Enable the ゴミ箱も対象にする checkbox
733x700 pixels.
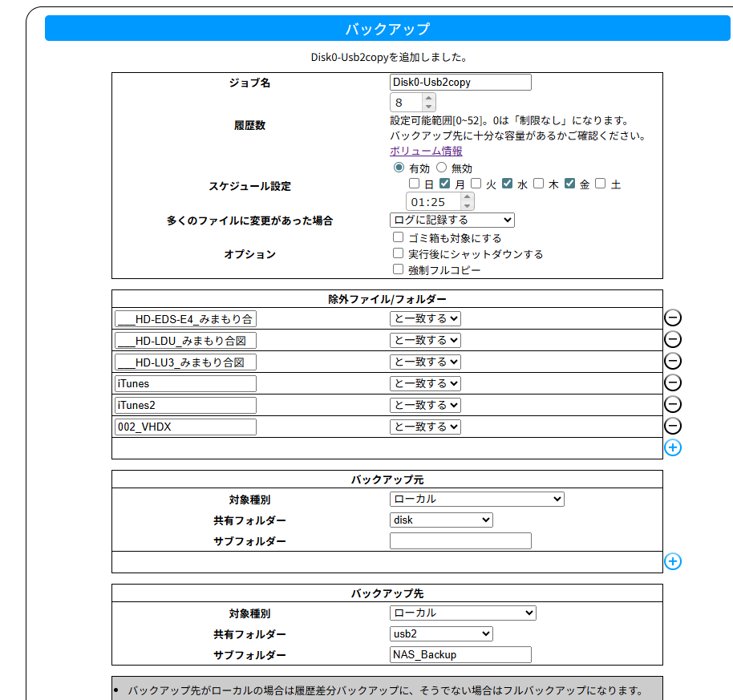pos(398,237)
